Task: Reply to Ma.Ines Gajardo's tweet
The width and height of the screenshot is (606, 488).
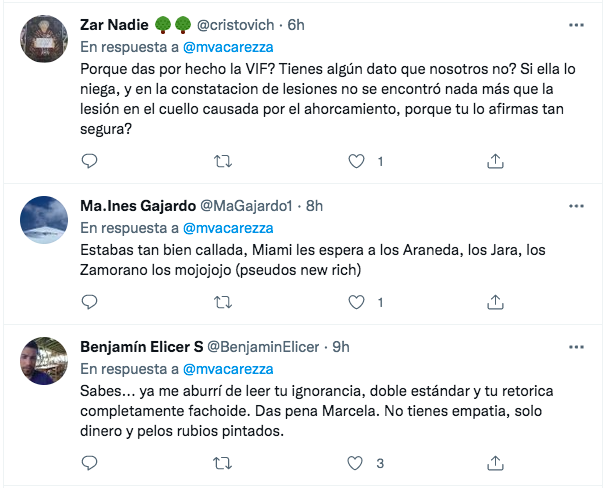Action: (89, 299)
